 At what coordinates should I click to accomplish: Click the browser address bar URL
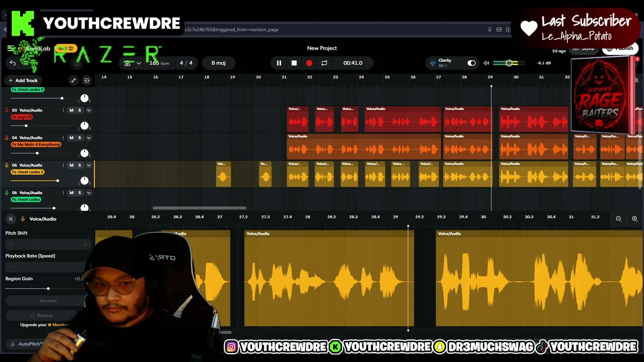[231, 30]
